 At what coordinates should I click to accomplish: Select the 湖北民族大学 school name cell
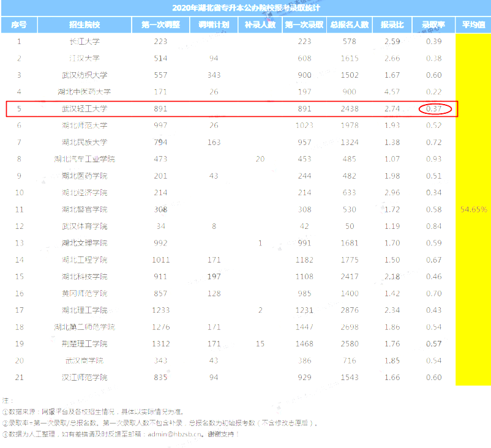click(84, 142)
